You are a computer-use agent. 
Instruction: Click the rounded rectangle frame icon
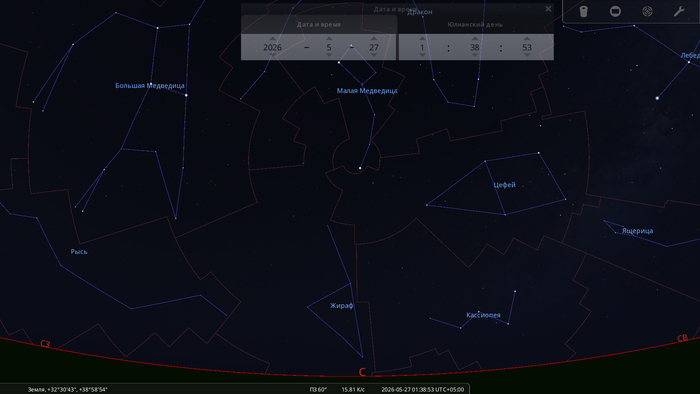coord(615,11)
